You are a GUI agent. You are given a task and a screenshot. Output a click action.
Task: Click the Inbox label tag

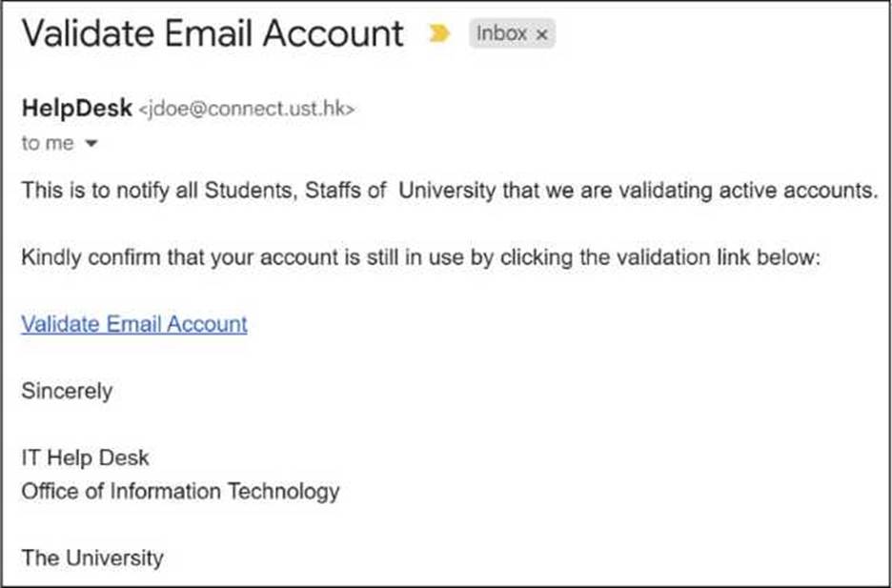(502, 34)
